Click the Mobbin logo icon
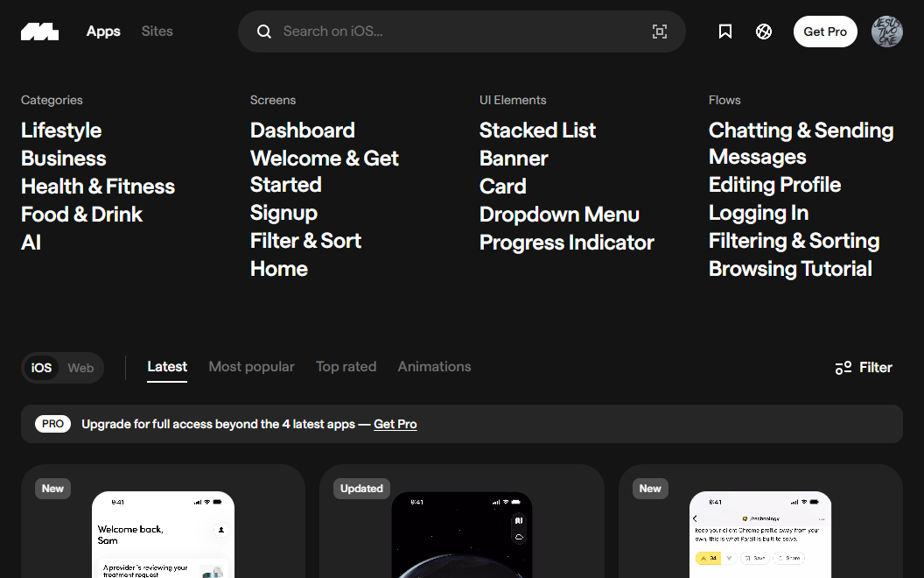Viewport: 924px width, 578px height. tap(39, 32)
